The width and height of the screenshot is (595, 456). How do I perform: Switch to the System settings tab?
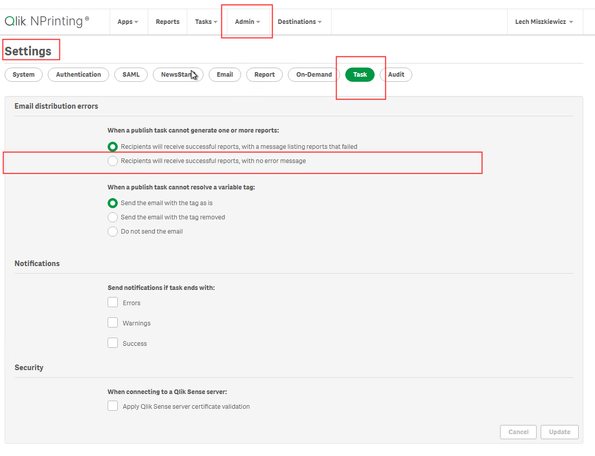point(24,74)
